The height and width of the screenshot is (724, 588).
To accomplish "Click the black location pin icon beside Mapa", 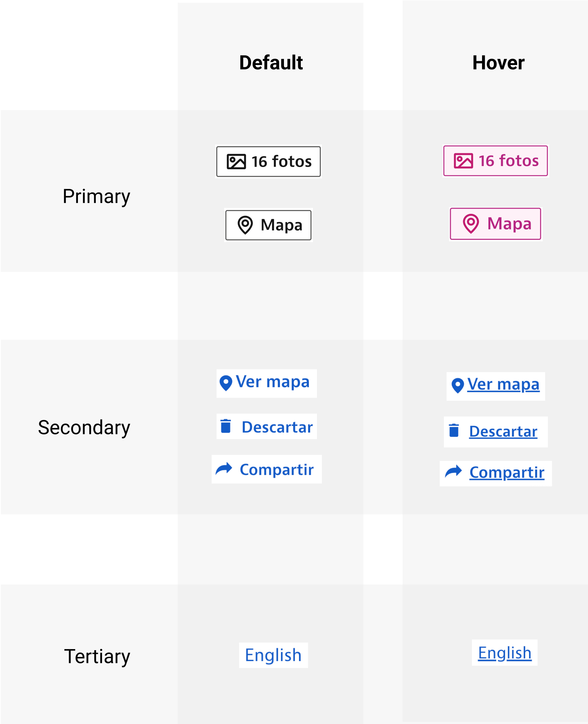I will (245, 225).
